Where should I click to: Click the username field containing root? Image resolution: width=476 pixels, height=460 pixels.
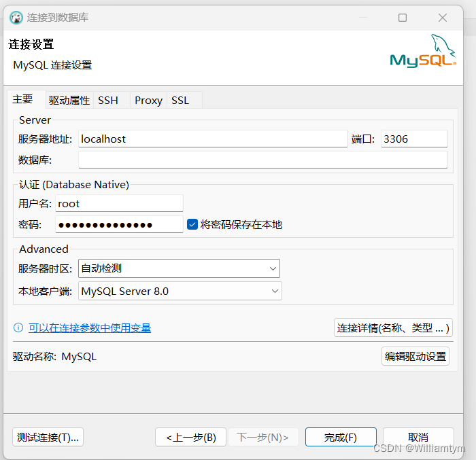[119, 203]
